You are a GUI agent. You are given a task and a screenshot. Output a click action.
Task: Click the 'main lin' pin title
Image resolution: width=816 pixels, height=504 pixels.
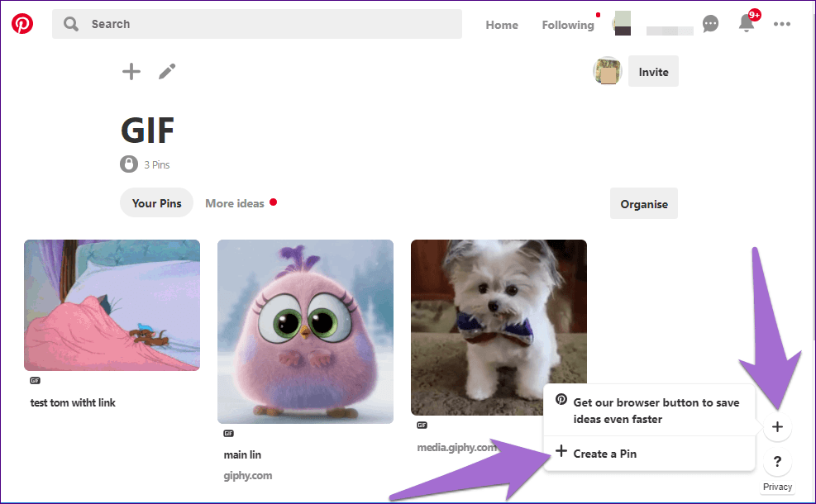click(242, 454)
